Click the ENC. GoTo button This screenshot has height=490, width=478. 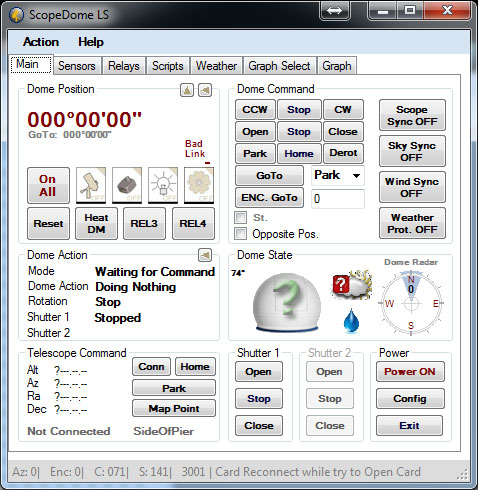269,197
